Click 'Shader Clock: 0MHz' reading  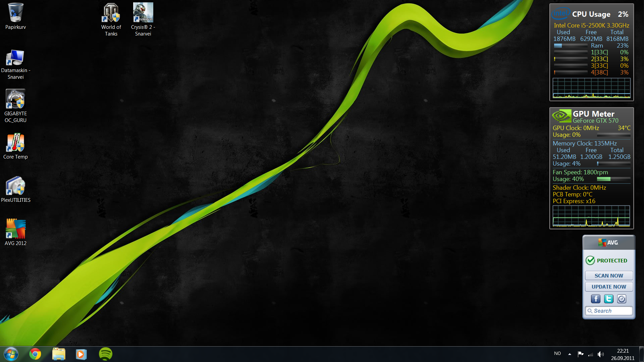tap(579, 188)
